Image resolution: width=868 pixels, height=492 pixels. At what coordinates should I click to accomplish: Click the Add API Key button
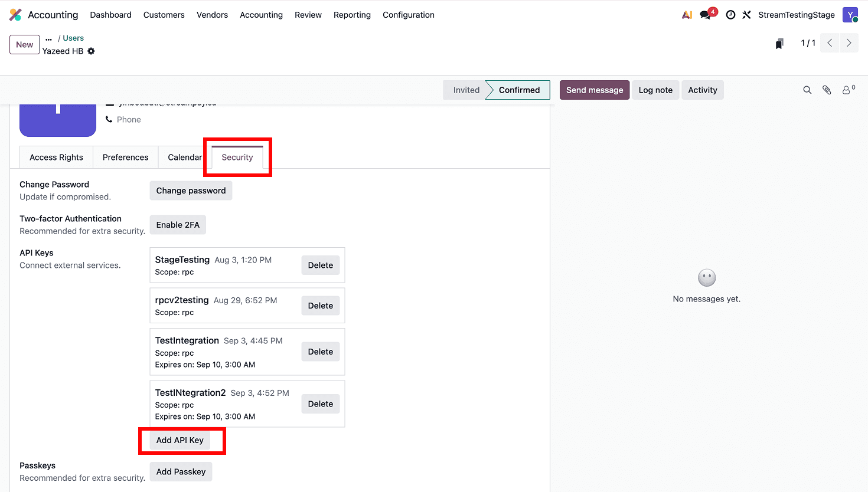(x=180, y=440)
